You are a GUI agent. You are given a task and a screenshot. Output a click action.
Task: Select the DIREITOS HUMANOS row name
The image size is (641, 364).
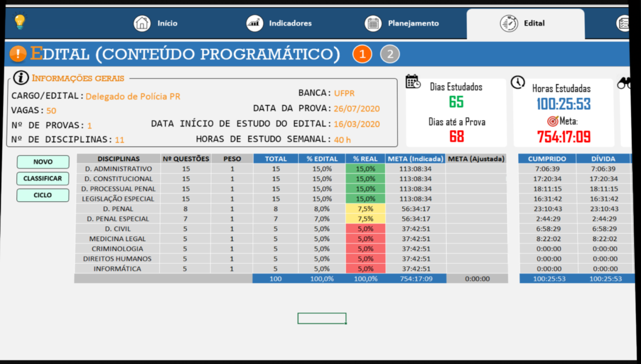coord(117,259)
